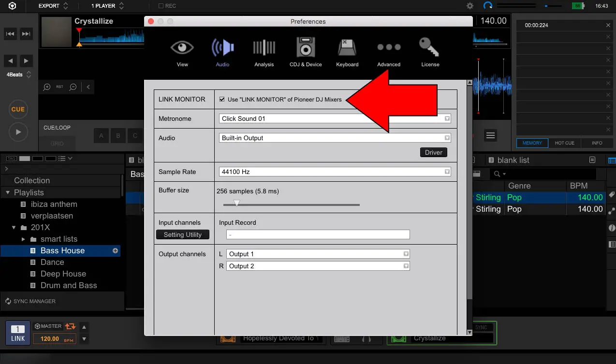The width and height of the screenshot is (616, 364).
Task: Click the Buffer size slider handle
Action: 236,203
